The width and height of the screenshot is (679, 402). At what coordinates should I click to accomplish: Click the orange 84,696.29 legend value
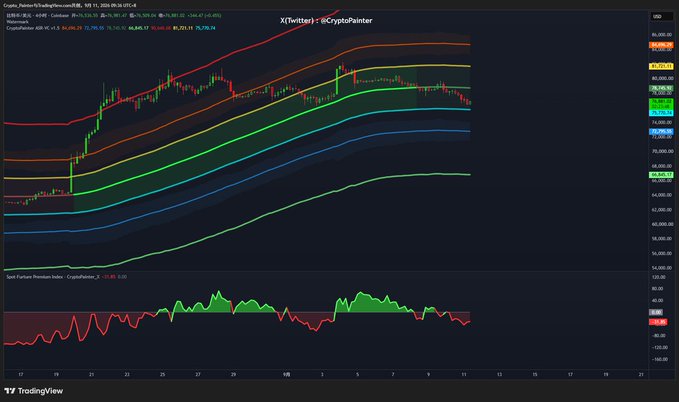71,28
